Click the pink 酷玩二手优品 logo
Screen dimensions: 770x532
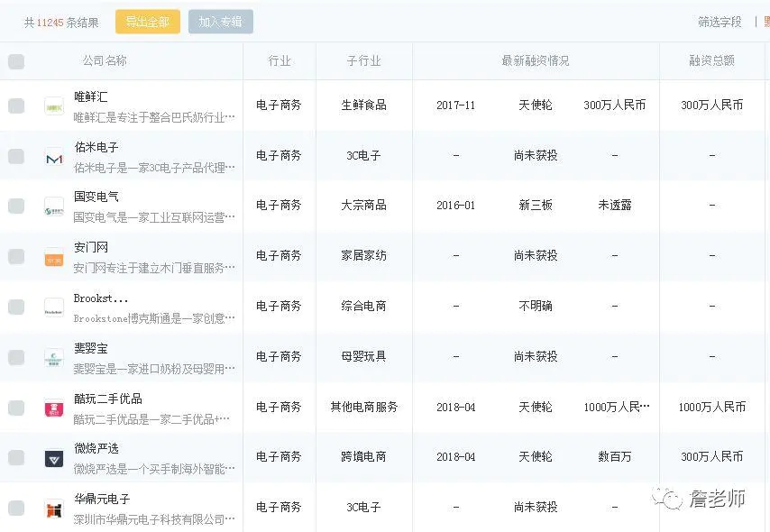54,408
